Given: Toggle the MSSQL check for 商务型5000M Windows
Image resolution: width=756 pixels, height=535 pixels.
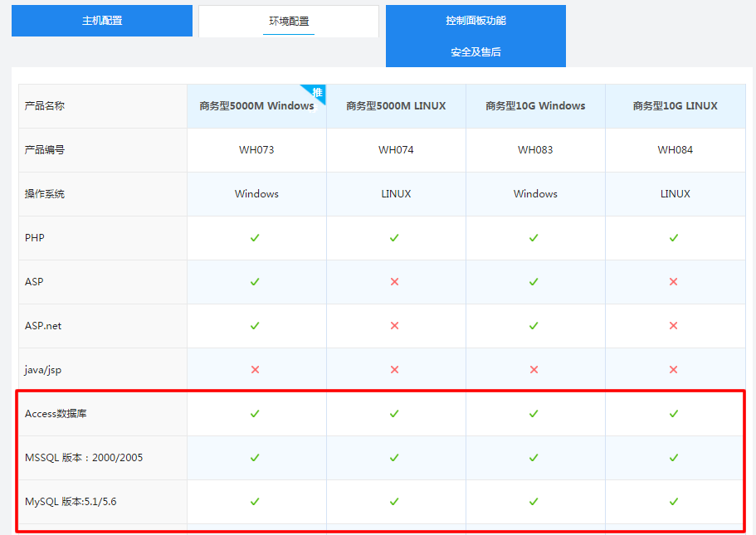Looking at the screenshot, I should click(256, 457).
